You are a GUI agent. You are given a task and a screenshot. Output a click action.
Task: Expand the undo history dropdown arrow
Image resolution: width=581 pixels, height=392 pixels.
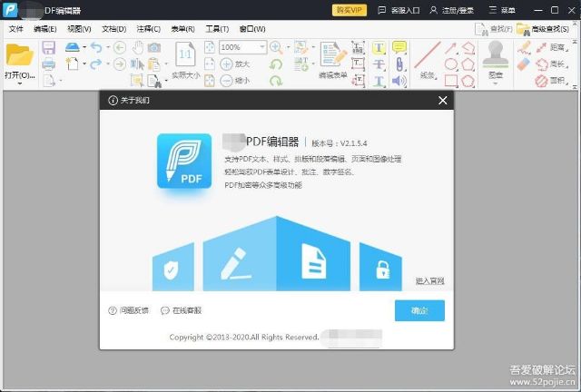[x=108, y=47]
